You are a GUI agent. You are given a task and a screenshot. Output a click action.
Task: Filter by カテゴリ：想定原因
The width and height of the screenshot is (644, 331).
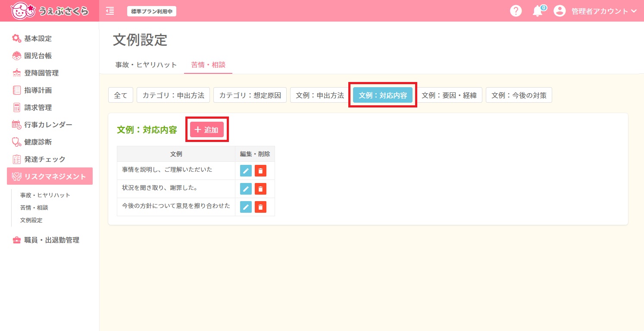point(250,95)
